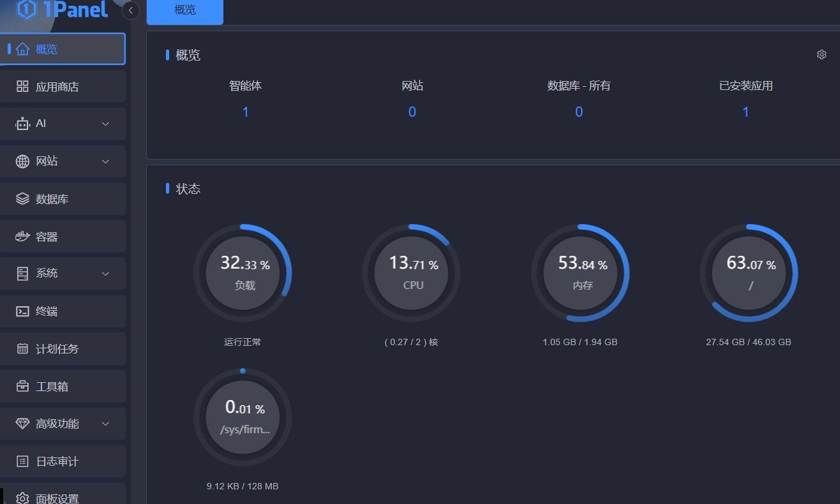The image size is (840, 504).
Task: Click the home icon beside 概览
Action: coord(22,49)
